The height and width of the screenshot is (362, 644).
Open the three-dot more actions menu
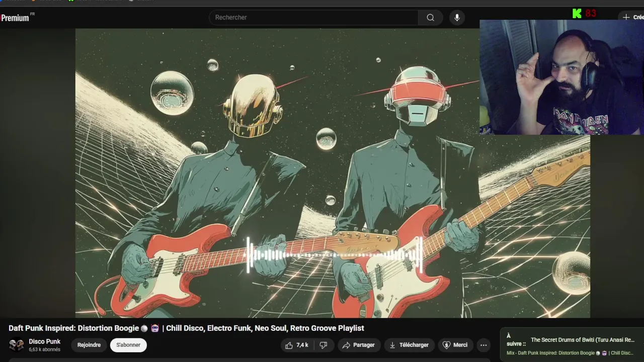(484, 345)
